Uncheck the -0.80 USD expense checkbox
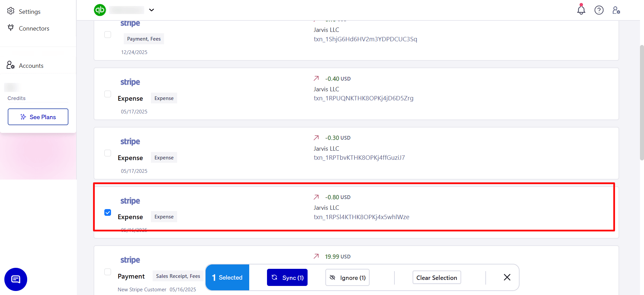Image resolution: width=644 pixels, height=295 pixels. tap(108, 212)
